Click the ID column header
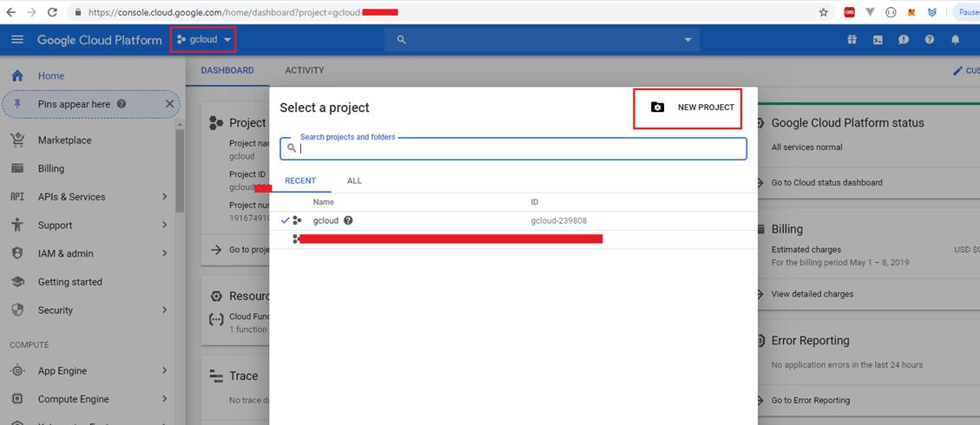The width and height of the screenshot is (980, 425). [x=535, y=202]
